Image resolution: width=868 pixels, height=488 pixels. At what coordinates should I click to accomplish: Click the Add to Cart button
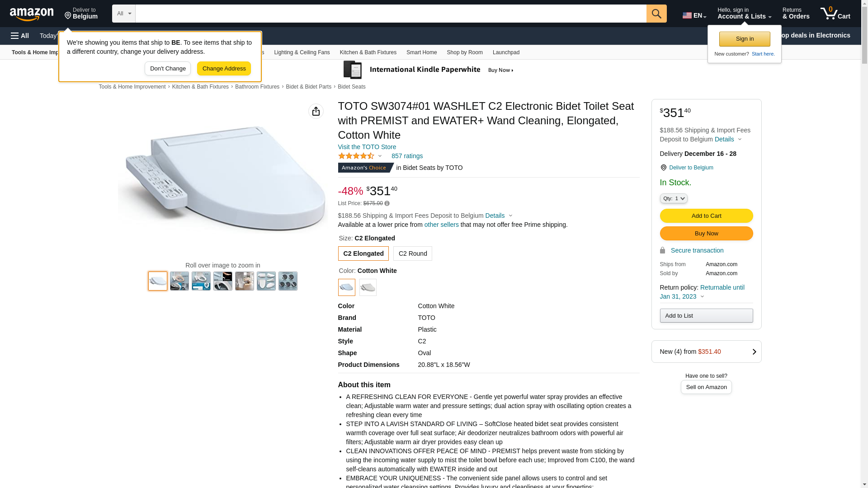coord(706,216)
